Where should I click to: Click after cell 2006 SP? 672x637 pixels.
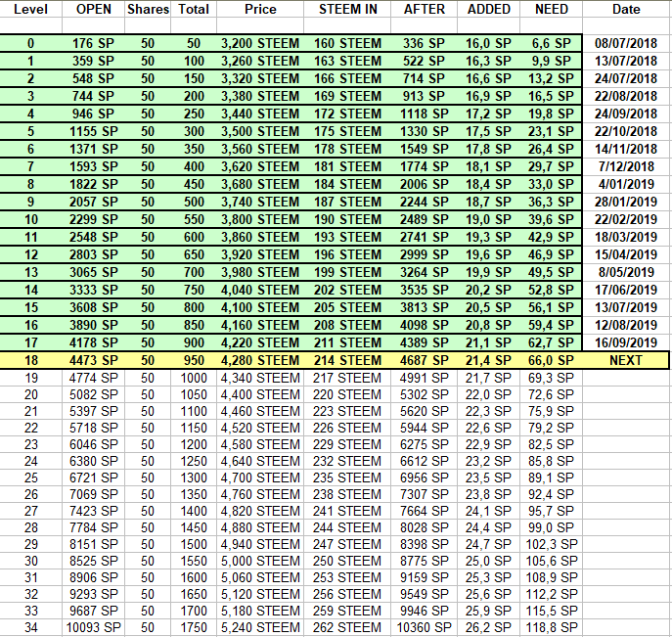(424, 184)
